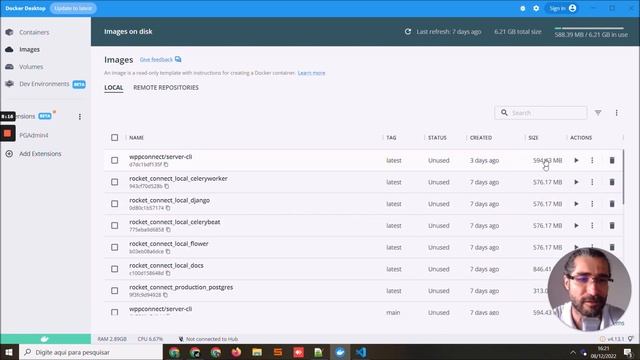Open Sublime Text from the taskbar
Screen dimensions: 640x360
[x=278, y=352]
